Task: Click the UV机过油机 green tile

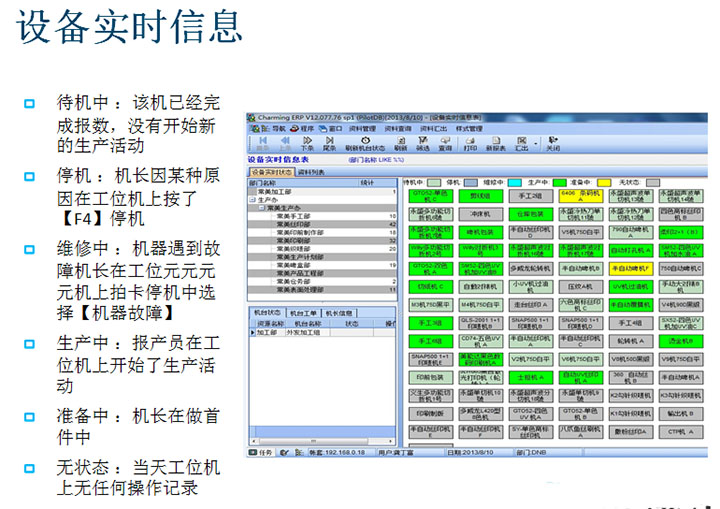Action: pyautogui.click(x=630, y=287)
